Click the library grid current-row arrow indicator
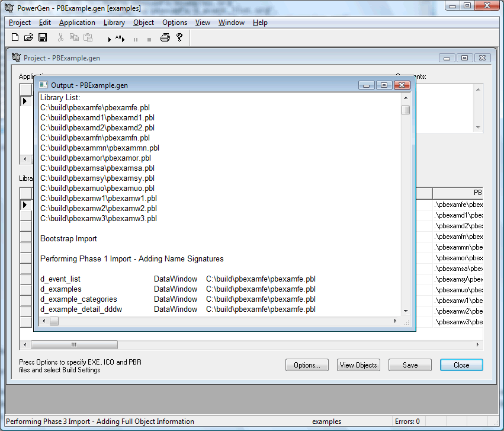 (x=25, y=205)
